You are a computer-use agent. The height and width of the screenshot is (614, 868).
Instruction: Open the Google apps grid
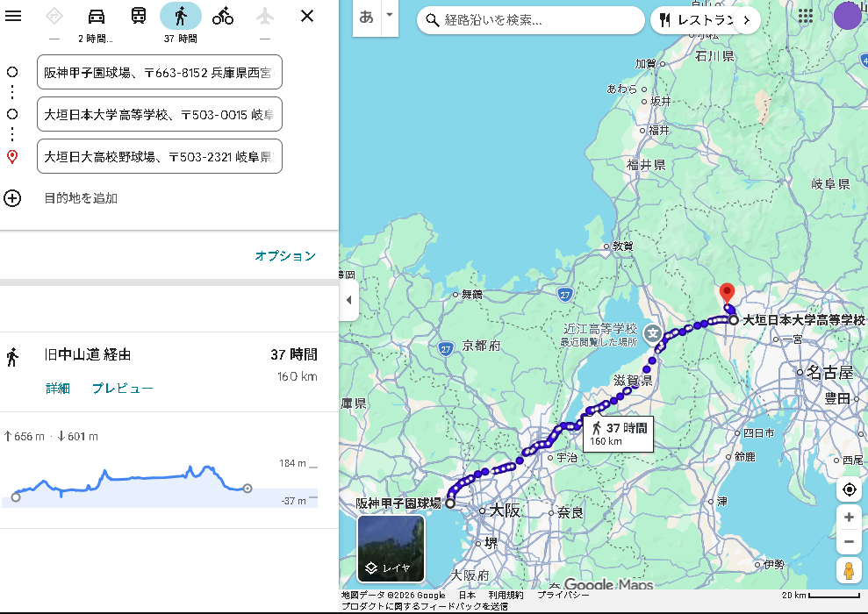pos(805,16)
